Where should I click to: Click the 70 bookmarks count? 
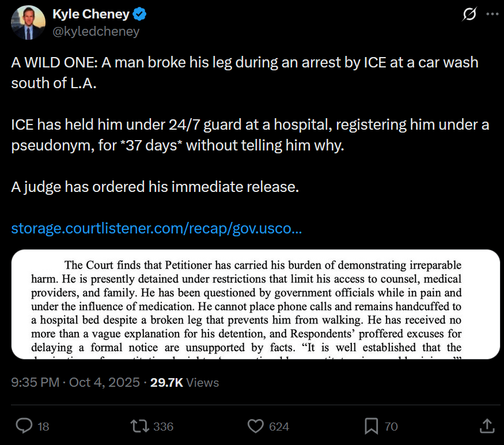[x=391, y=427]
